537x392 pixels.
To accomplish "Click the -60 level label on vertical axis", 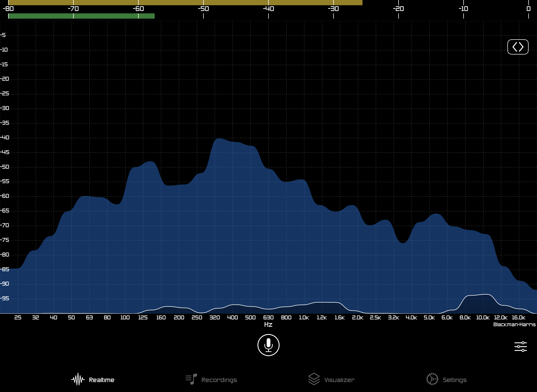I will pos(5,196).
